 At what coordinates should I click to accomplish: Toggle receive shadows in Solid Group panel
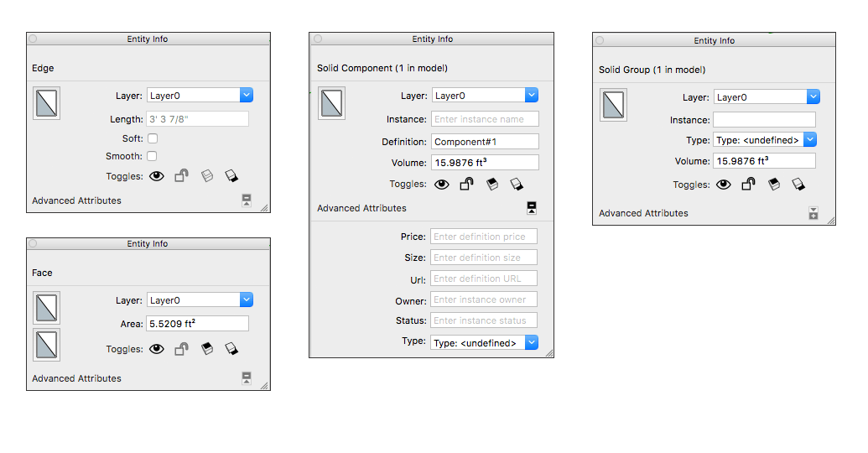[x=774, y=185]
